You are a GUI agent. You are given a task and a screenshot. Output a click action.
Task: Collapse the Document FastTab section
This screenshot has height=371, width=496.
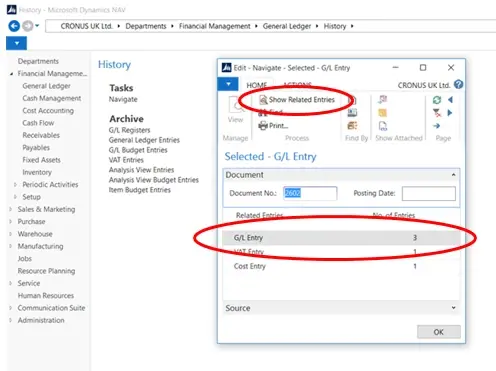click(x=453, y=175)
